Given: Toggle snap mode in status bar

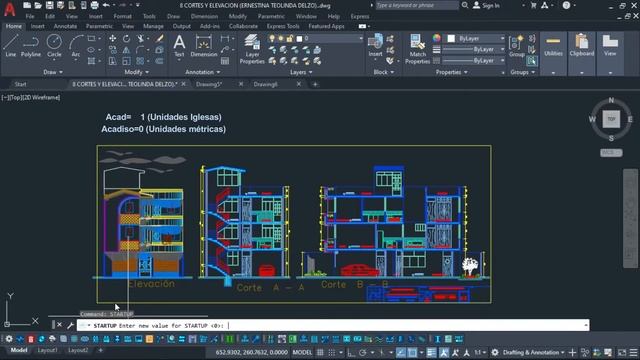Looking at the screenshot, I should [332, 352].
